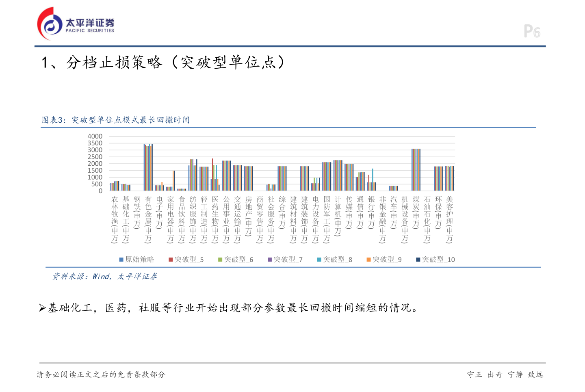This screenshot has width=585, height=392.
Task: Click the 请务必阅读正文之后的免责条款部分 disclaimer
Action: click(x=100, y=375)
